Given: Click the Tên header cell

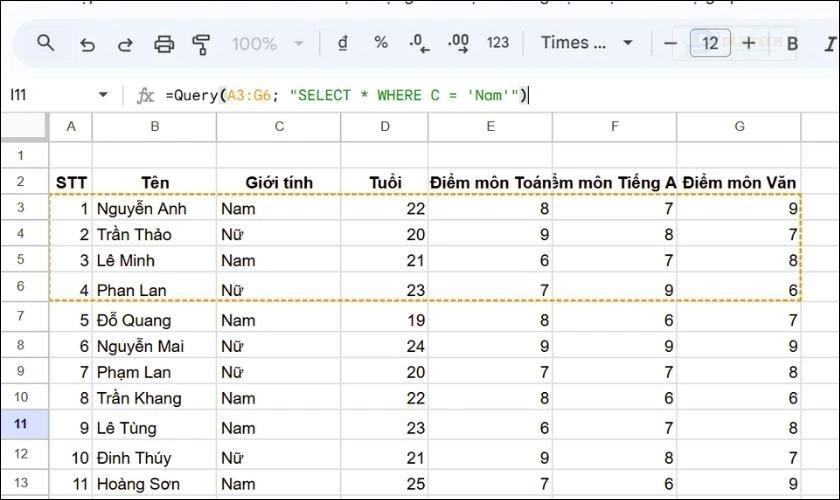Looking at the screenshot, I should (154, 182).
